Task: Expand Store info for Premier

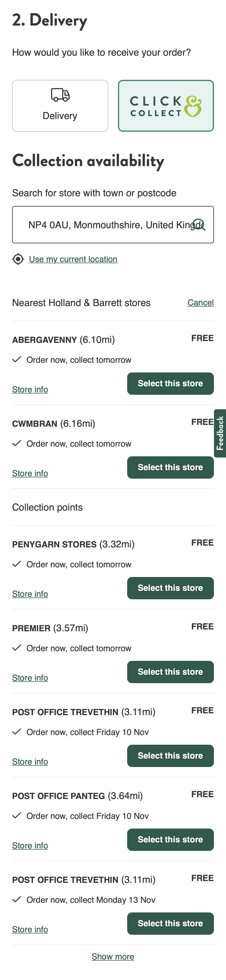Action: (x=30, y=677)
